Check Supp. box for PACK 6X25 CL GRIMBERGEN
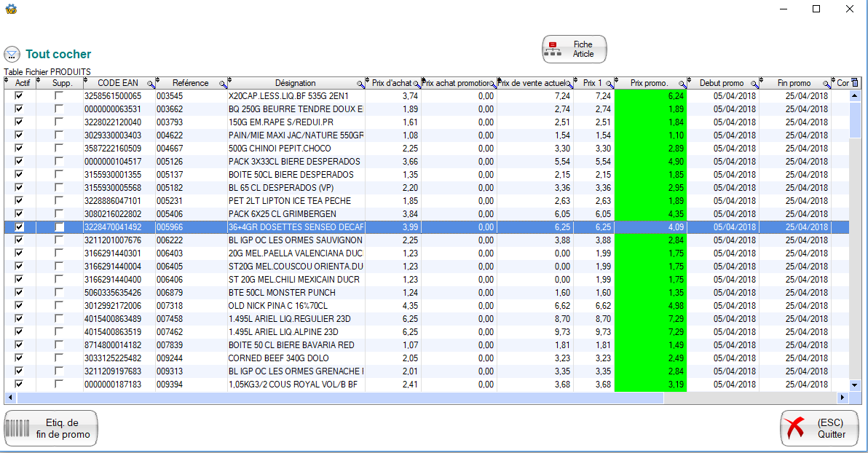The width and height of the screenshot is (868, 453). click(x=59, y=213)
